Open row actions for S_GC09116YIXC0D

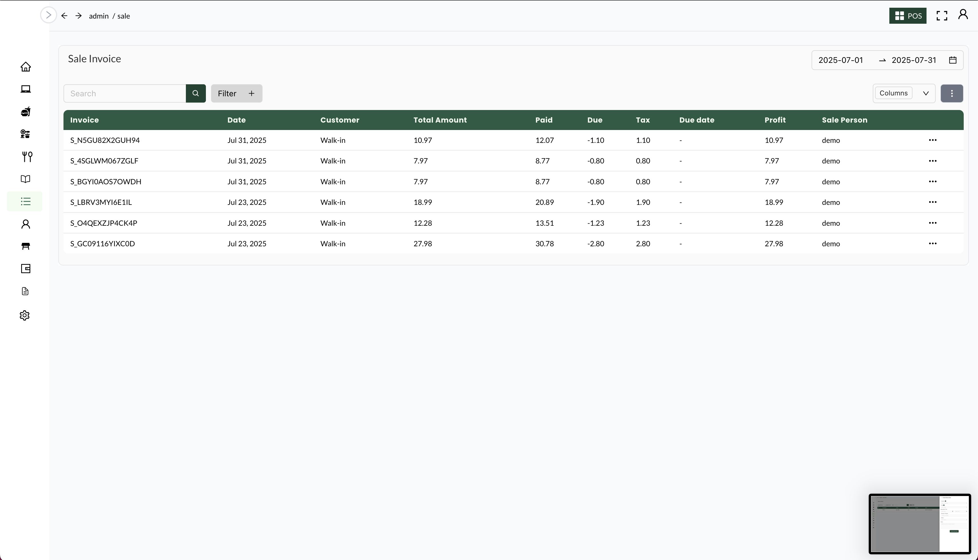[932, 243]
